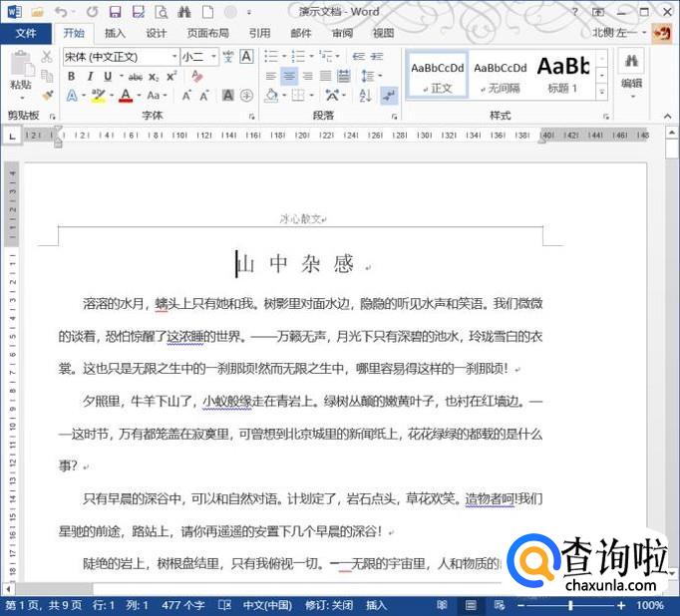
Task: Click the strikethrough abc icon
Action: point(135,77)
